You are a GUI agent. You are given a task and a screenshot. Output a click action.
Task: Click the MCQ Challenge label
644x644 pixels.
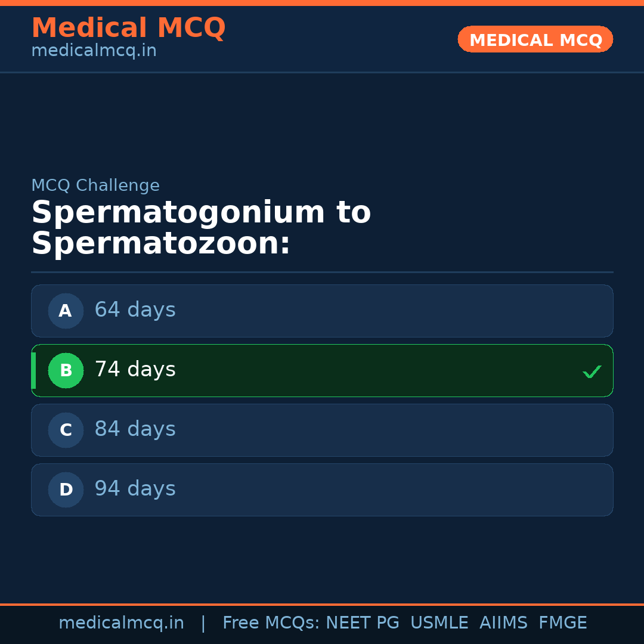(x=95, y=185)
